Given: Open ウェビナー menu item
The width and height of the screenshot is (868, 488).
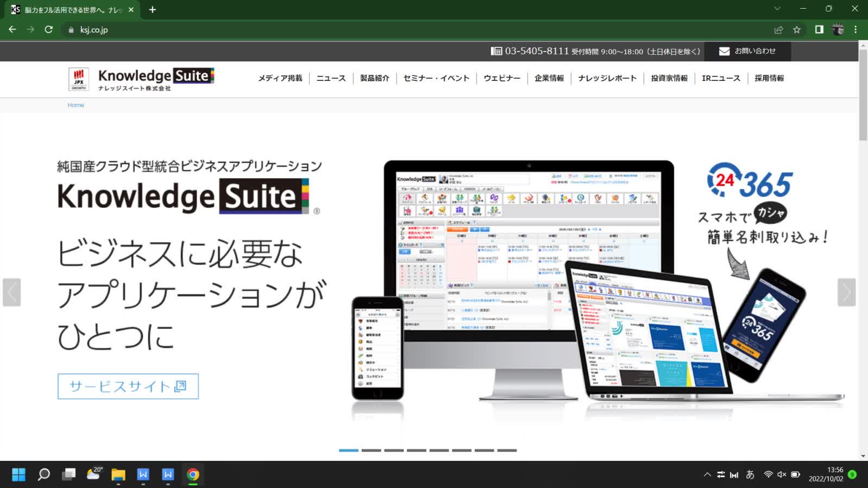Looking at the screenshot, I should tap(502, 78).
